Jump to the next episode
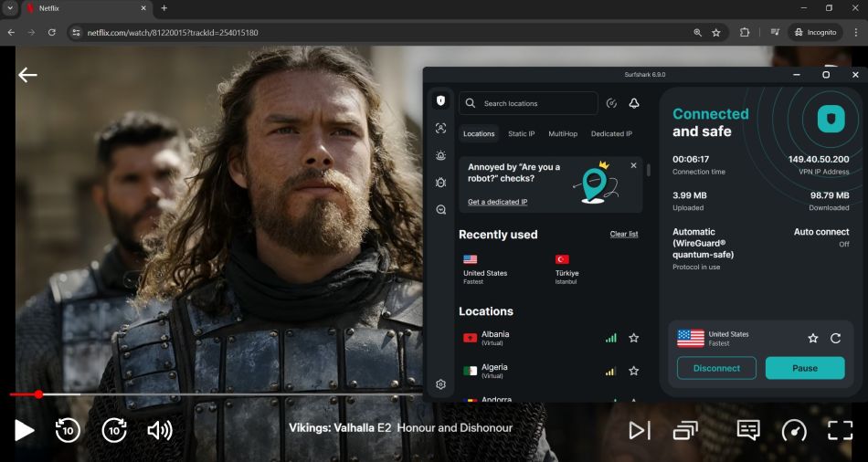This screenshot has width=868, height=462. click(640, 430)
